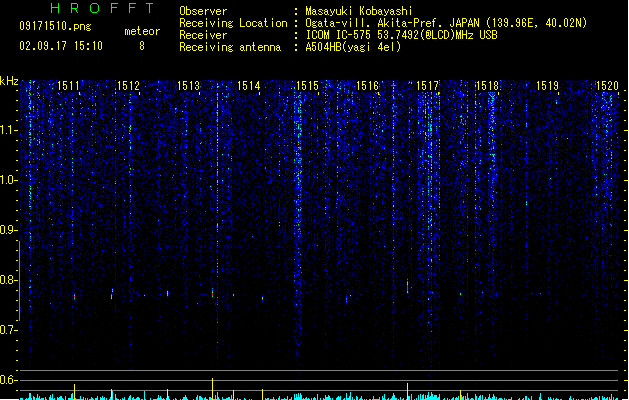The image size is (629, 400).
Task: Click the location text Ogata-vill. Akita-Pref. JAPAN
Action: (392, 23)
